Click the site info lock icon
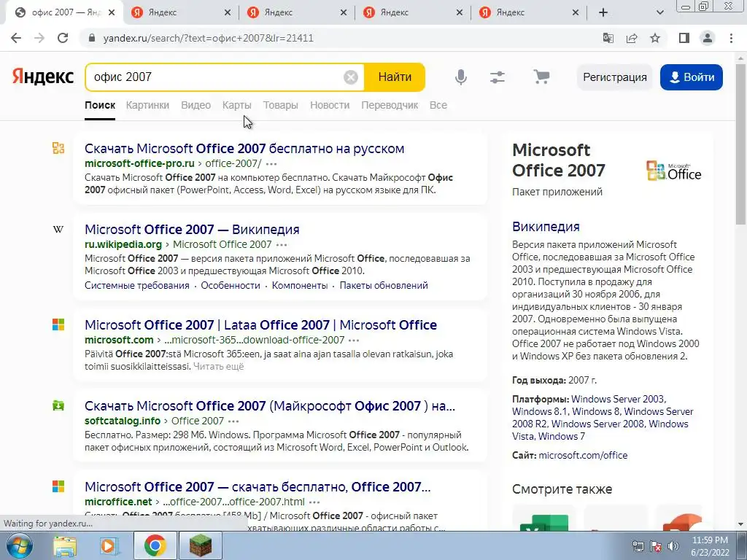 click(x=92, y=38)
